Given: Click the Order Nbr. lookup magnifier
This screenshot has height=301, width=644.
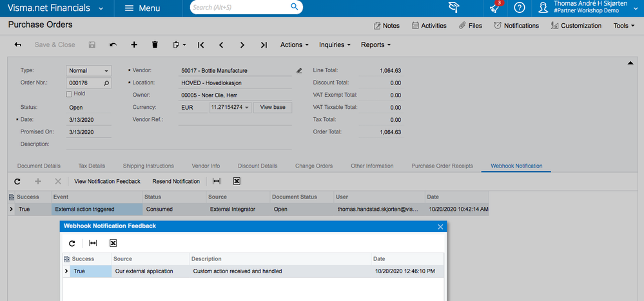Looking at the screenshot, I should tap(106, 83).
